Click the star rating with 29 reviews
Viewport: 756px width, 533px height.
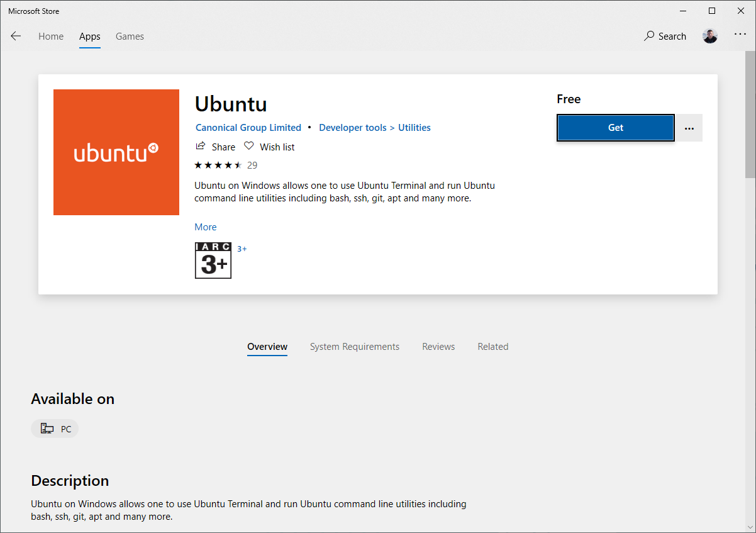226,166
